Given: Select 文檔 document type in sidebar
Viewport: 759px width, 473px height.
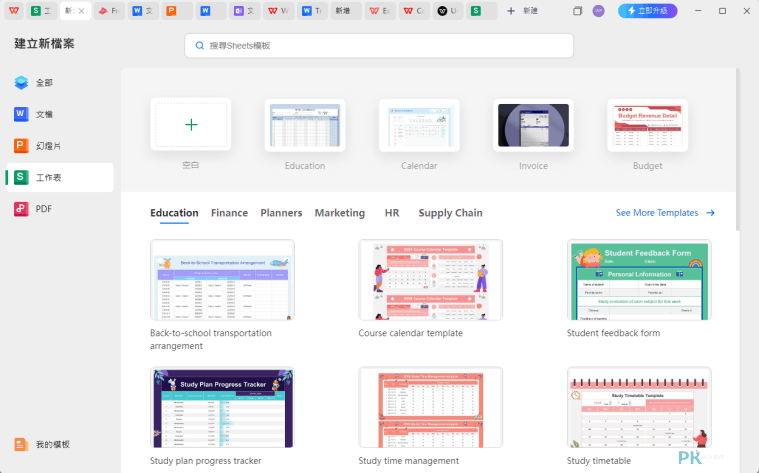Looking at the screenshot, I should (60, 114).
